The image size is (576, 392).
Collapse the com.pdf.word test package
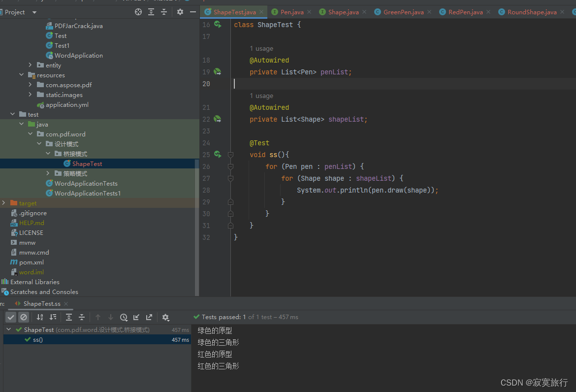(x=30, y=134)
